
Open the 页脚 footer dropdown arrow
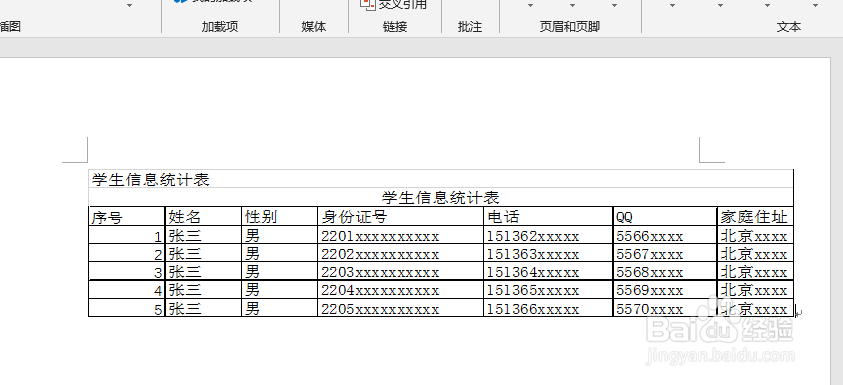[x=572, y=5]
